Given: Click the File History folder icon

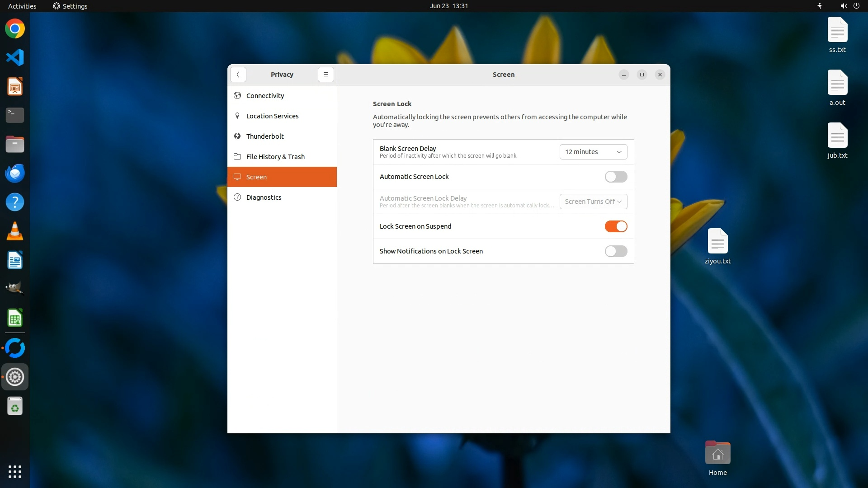Looking at the screenshot, I should point(237,156).
